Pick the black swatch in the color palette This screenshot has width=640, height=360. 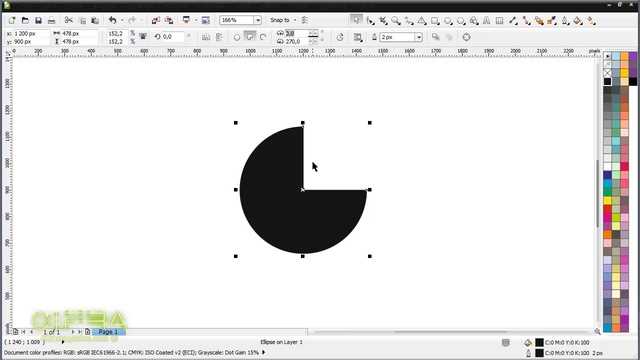tap(607, 82)
